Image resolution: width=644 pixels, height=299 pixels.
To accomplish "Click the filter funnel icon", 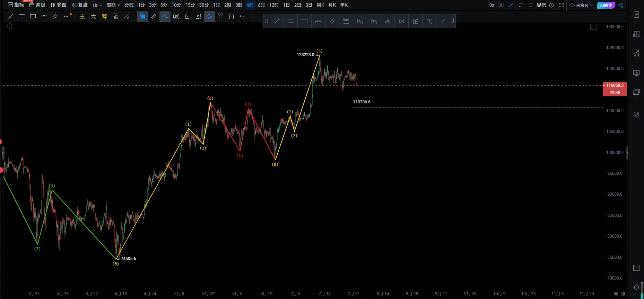I will click(220, 16).
